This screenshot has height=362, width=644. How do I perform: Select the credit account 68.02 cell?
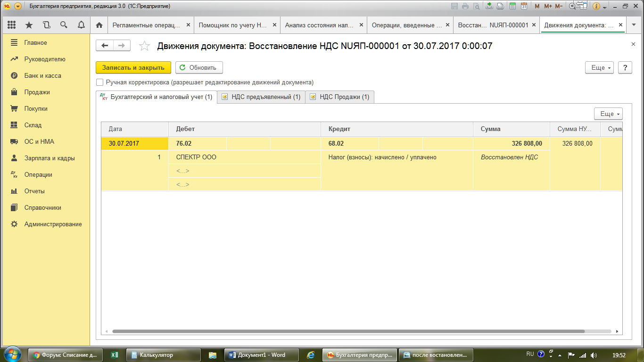coord(350,143)
